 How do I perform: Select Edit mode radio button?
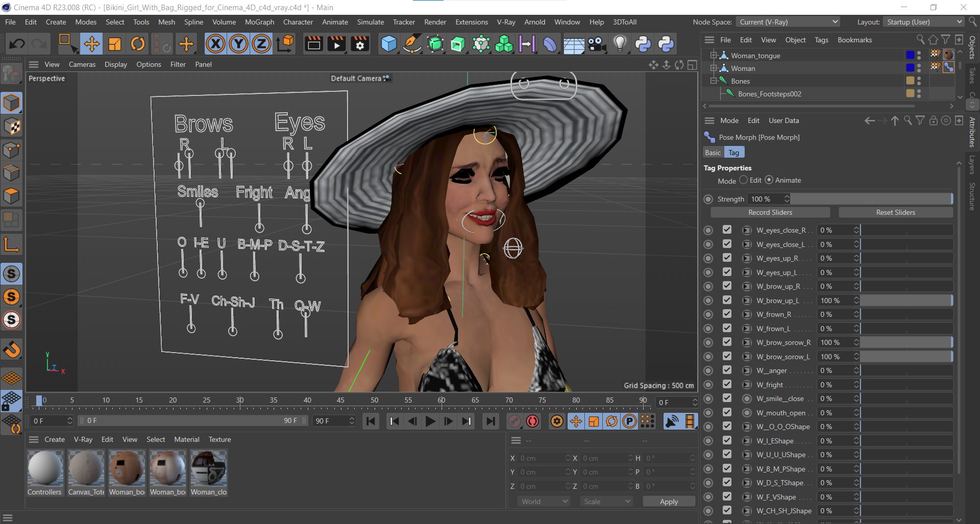click(744, 180)
